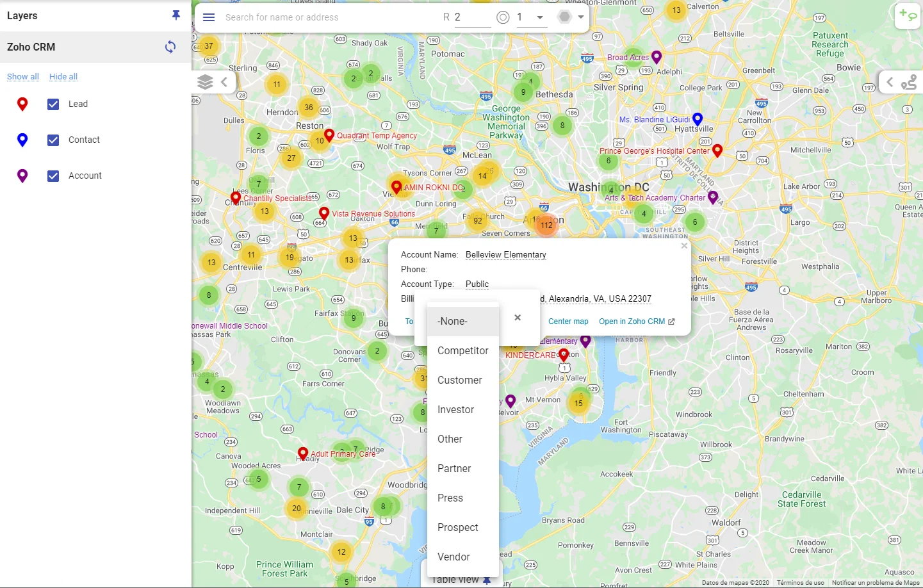Click the layers stack icon
This screenshot has width=923, height=588.
(205, 82)
